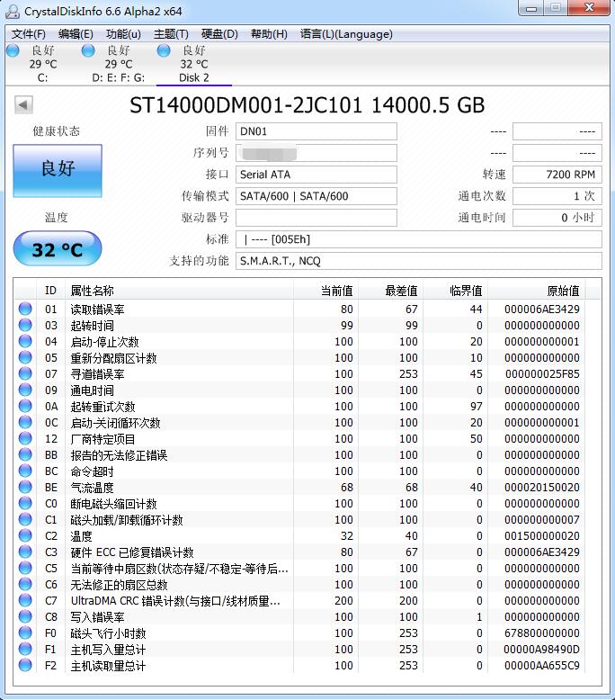Click the status icon of 气流温度 row
This screenshot has width=615, height=700.
click(25, 488)
